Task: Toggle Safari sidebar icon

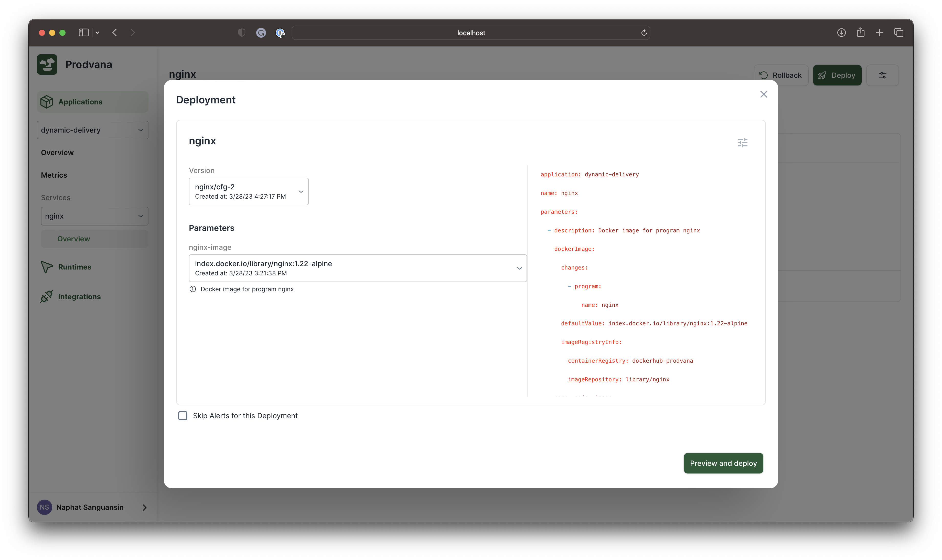Action: tap(83, 33)
